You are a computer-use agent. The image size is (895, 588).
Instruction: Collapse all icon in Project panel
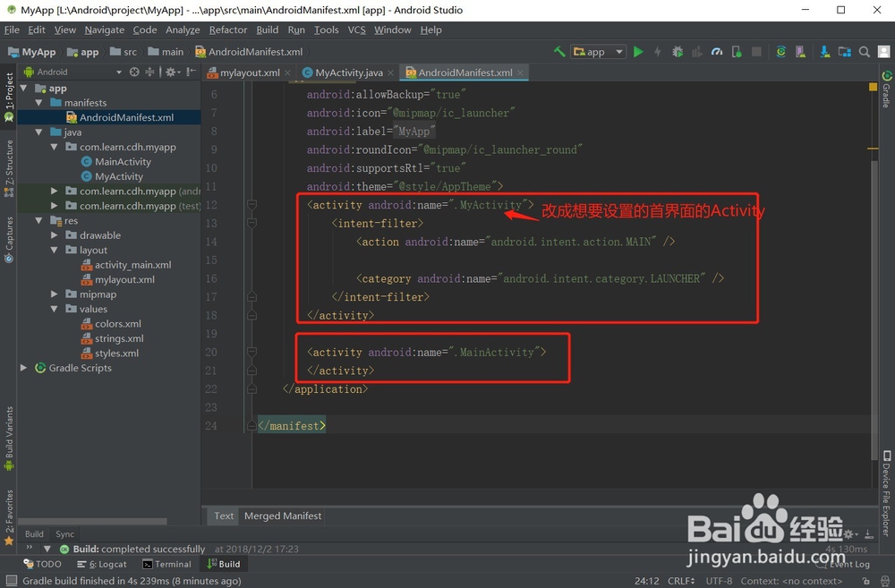coord(149,72)
